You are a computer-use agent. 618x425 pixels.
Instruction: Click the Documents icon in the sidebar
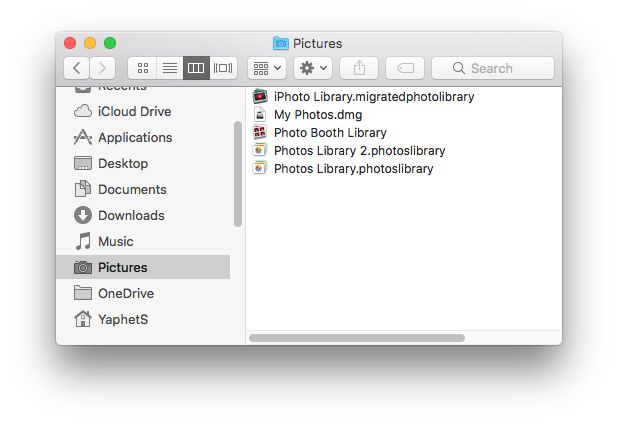83,189
